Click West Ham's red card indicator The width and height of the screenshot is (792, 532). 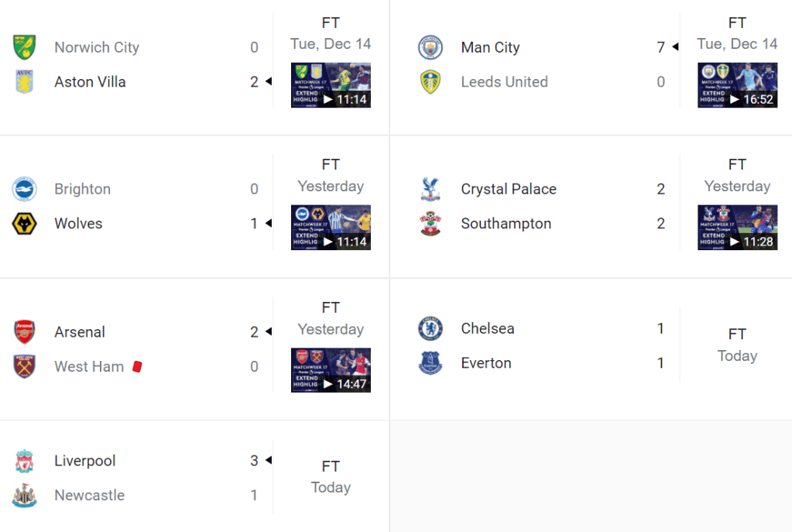(138, 367)
